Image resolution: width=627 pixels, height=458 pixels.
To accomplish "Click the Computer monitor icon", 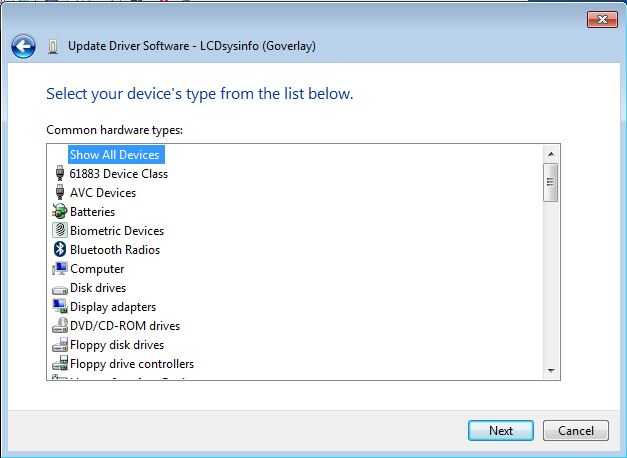I will (59, 269).
